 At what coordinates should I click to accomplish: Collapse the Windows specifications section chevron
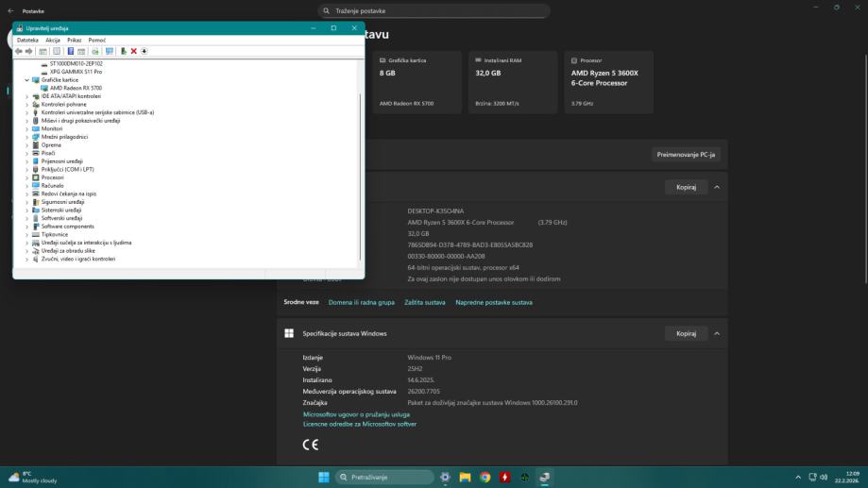coord(717,333)
